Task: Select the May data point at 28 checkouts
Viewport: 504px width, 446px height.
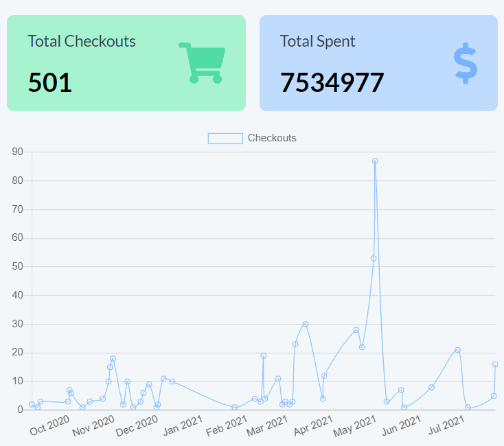Action: (x=356, y=330)
